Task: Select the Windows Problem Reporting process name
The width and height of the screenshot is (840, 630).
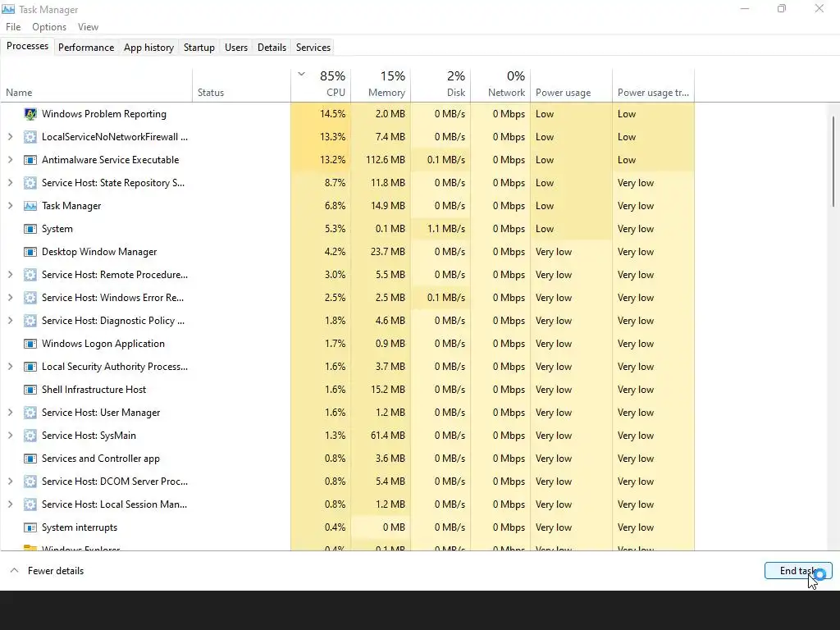Action: tap(104, 114)
